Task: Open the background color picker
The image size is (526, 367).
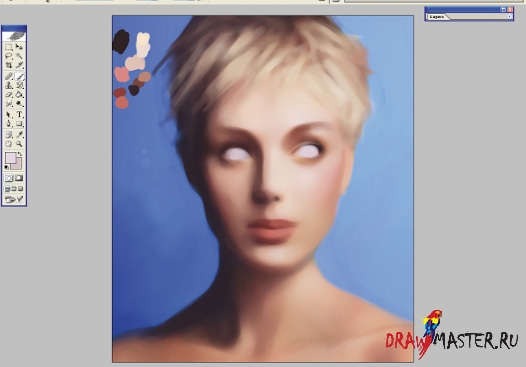Action: point(18,166)
